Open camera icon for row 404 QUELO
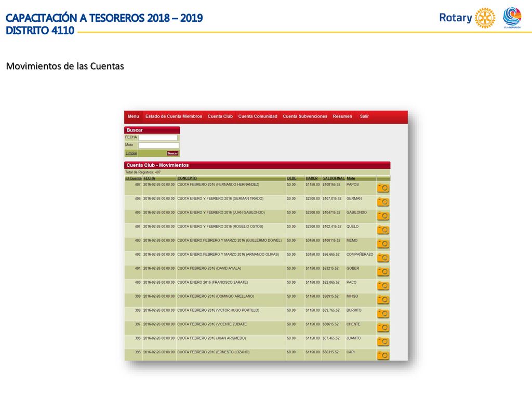The image size is (532, 399). [383, 230]
